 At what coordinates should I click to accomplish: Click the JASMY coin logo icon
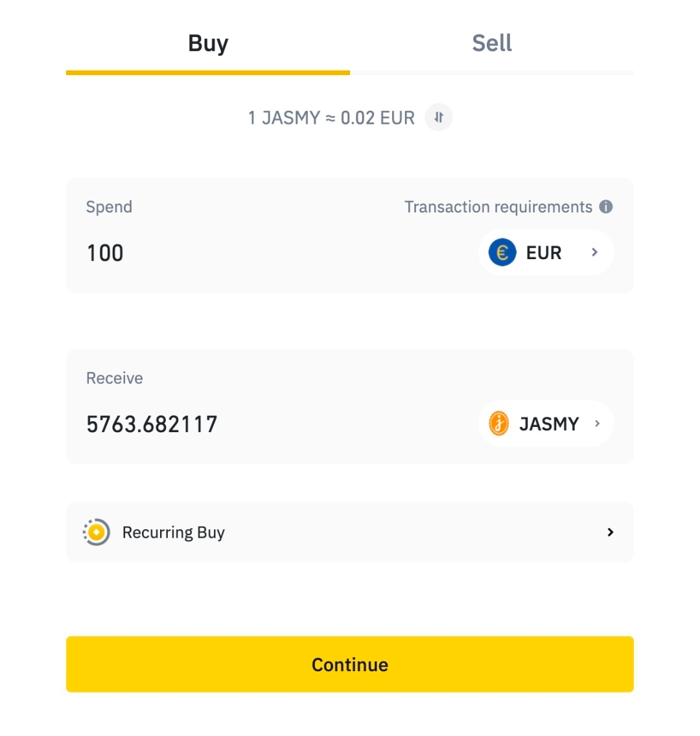pyautogui.click(x=499, y=424)
